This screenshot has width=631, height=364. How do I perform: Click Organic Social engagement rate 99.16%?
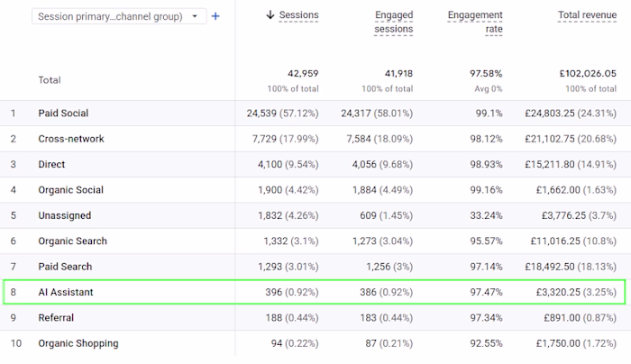486,190
